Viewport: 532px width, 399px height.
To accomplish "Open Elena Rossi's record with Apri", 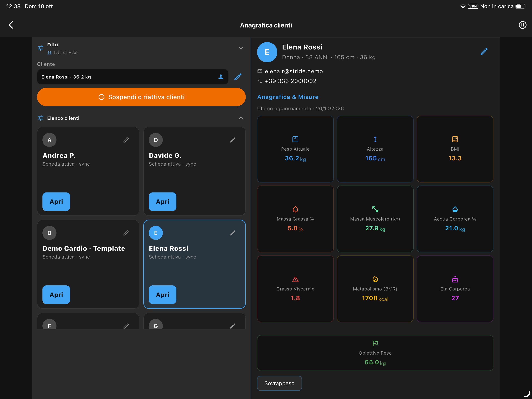I will point(162,295).
